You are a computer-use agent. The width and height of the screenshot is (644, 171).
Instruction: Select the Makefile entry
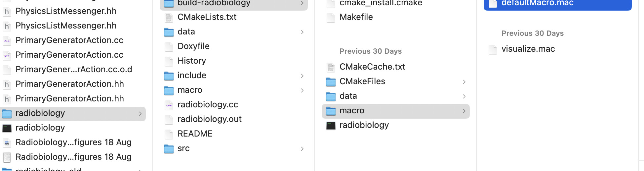tap(356, 17)
